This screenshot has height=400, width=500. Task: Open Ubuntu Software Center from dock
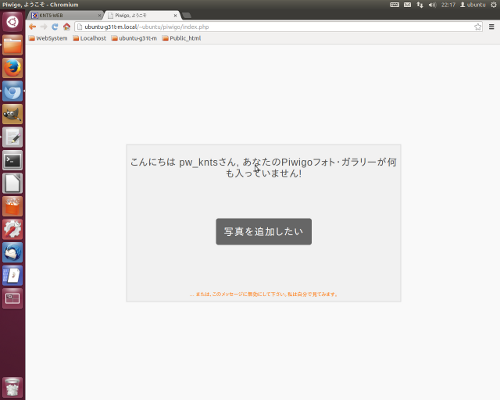[x=13, y=206]
